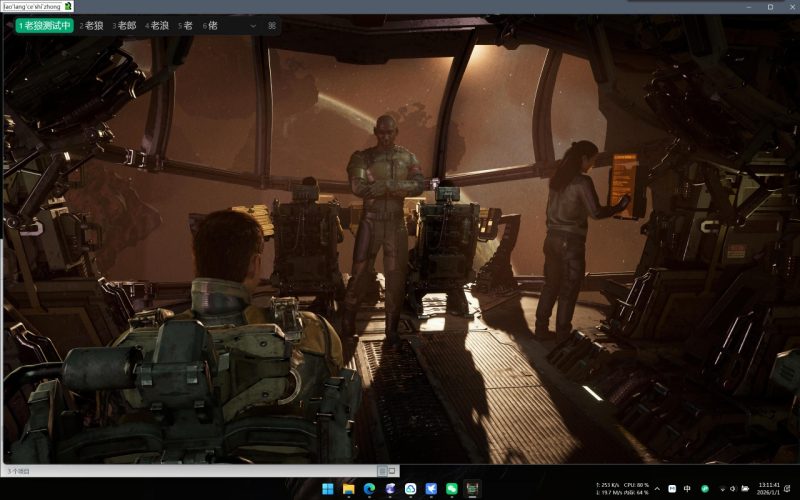The height and width of the screenshot is (500, 800).
Task: Click the pinyin composition text field
Action: pos(32,7)
